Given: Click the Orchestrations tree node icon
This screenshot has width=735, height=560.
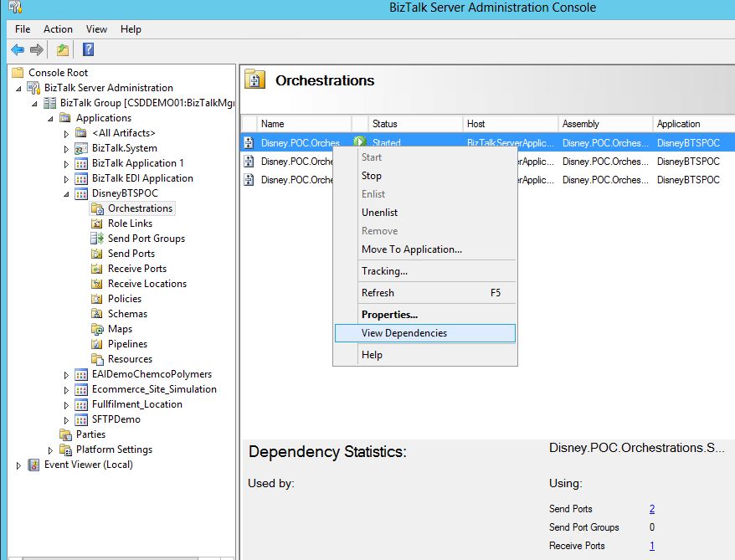Looking at the screenshot, I should tap(97, 208).
